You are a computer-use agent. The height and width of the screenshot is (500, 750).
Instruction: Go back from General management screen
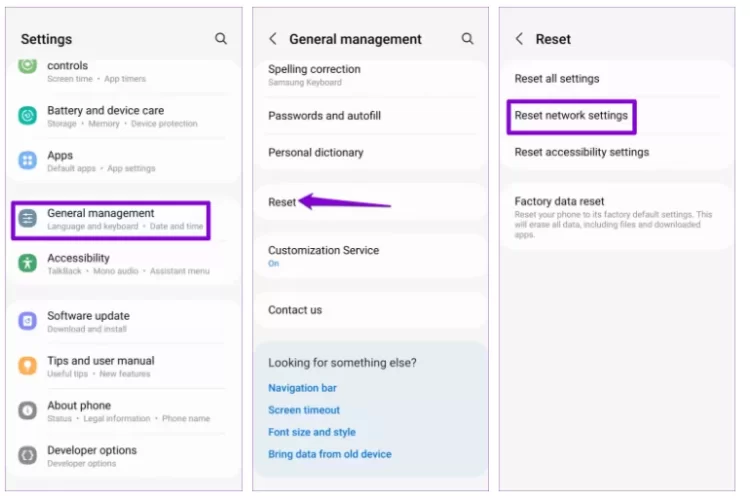tap(273, 39)
